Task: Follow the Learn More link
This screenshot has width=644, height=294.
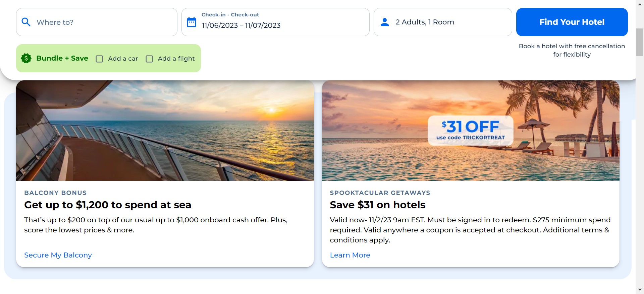Action: [350, 255]
